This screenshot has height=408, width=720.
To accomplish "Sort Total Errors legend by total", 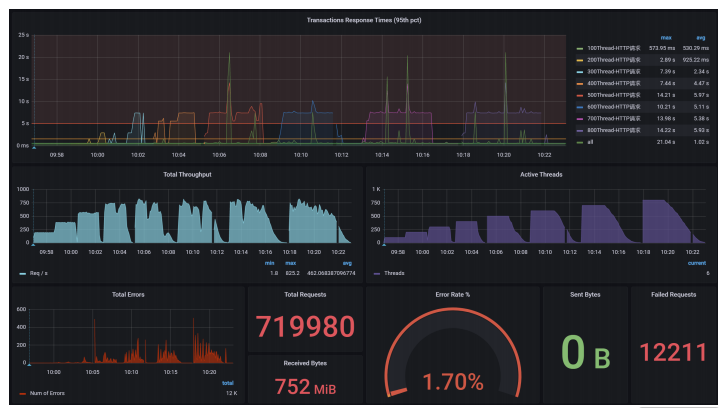I will [x=228, y=383].
